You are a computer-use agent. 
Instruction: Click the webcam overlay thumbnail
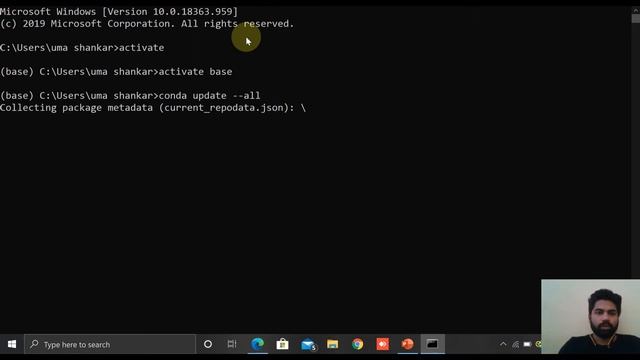point(591,317)
